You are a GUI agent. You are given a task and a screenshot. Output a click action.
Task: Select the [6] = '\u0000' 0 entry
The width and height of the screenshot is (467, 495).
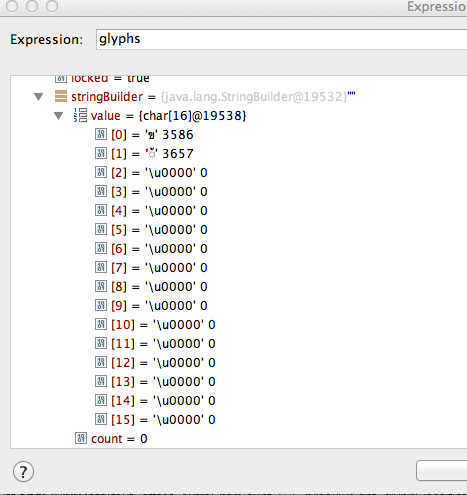click(159, 249)
